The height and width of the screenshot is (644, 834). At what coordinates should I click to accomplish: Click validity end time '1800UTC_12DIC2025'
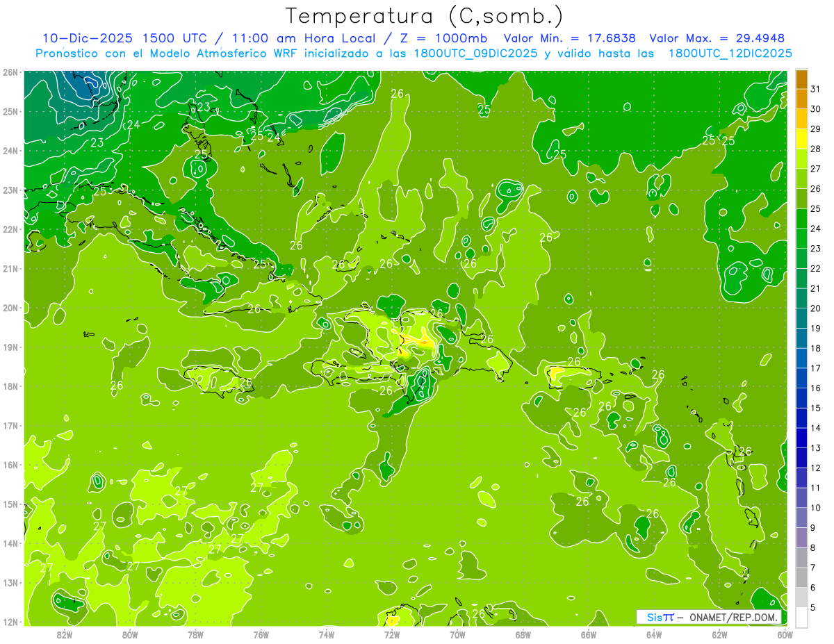coord(730,53)
